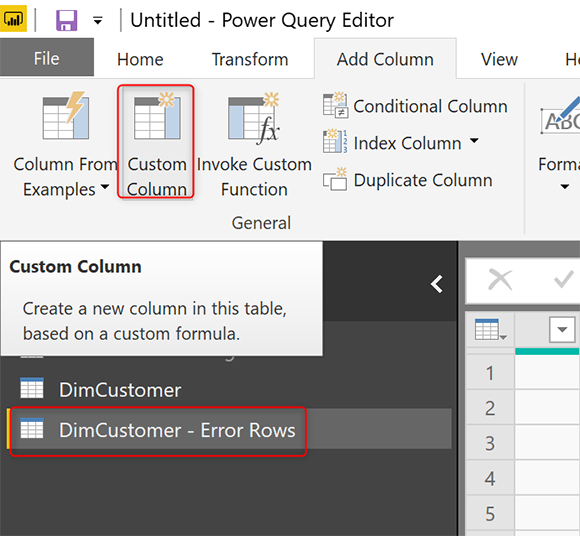Select DimCustomer - Error Rows query

click(x=229, y=429)
